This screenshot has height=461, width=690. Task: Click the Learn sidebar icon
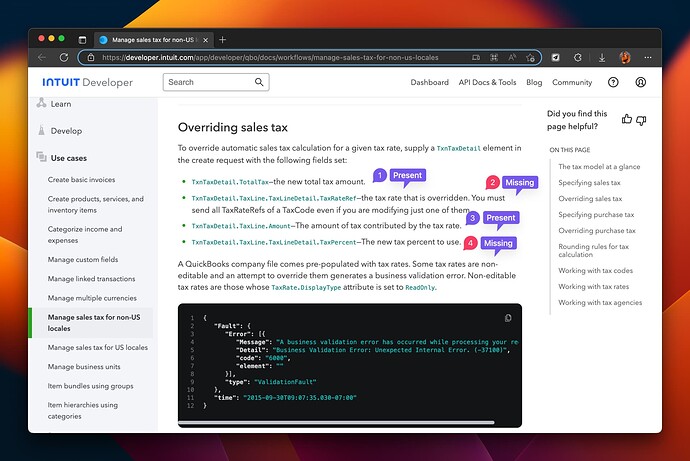pos(41,103)
